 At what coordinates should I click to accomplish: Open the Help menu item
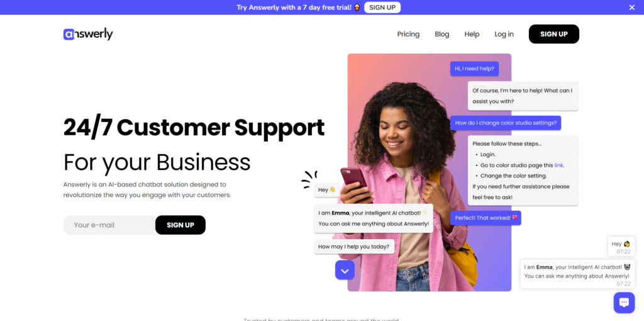472,34
